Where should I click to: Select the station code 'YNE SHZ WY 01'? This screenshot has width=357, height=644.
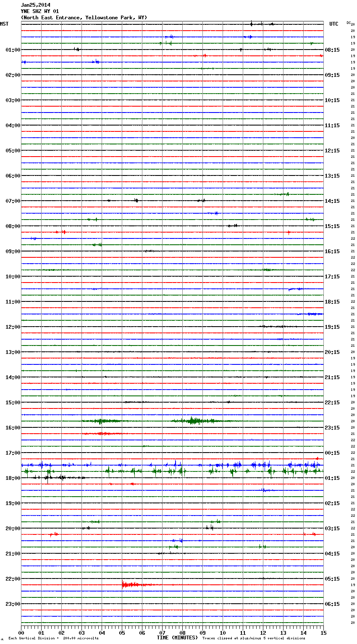40,11
